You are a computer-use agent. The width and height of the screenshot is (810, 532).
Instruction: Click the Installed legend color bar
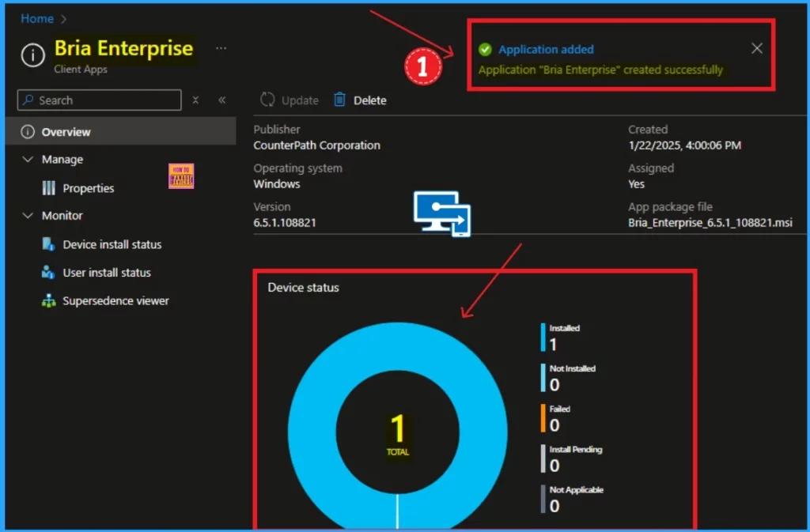pos(543,338)
